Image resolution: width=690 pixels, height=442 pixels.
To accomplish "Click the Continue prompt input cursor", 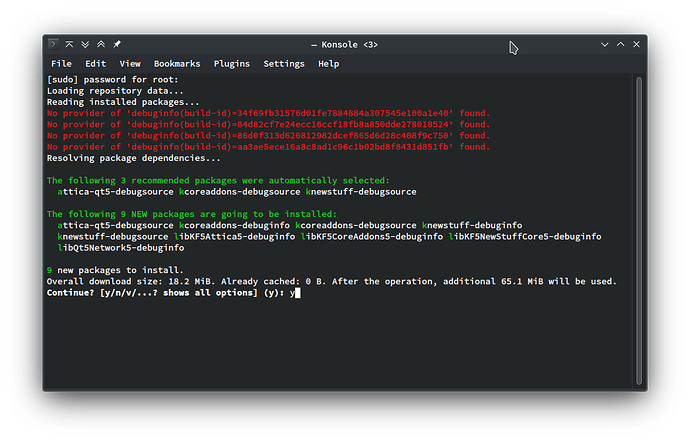I will click(298, 293).
